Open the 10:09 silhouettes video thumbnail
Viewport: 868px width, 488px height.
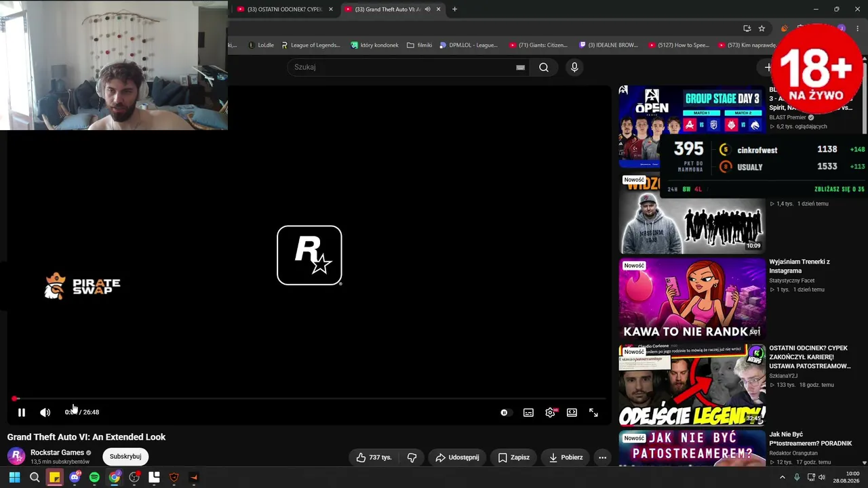(692, 213)
